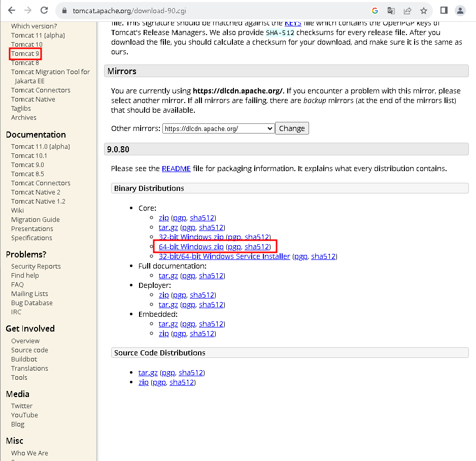Image resolution: width=476 pixels, height=461 pixels.
Task: Open Tomcat Native download link
Action: 33,100
